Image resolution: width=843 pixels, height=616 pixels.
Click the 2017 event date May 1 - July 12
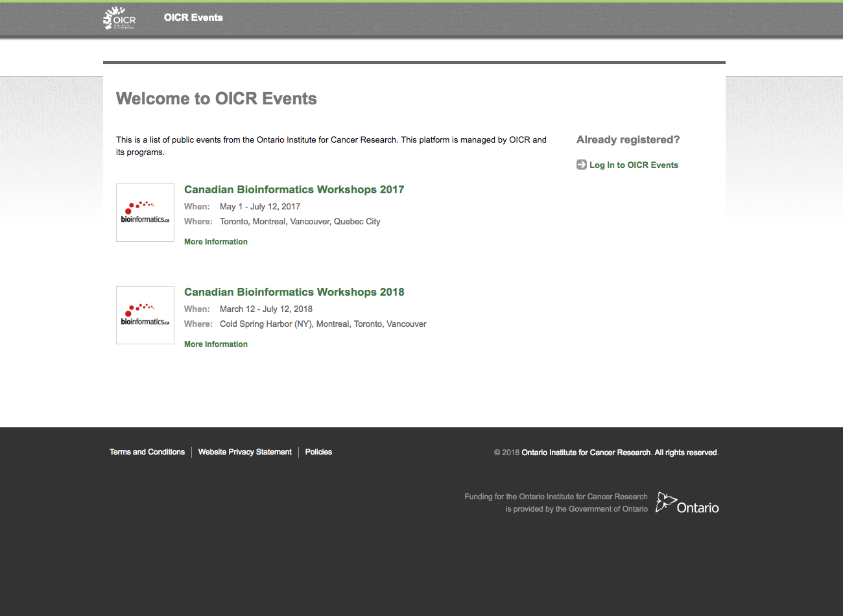point(259,207)
